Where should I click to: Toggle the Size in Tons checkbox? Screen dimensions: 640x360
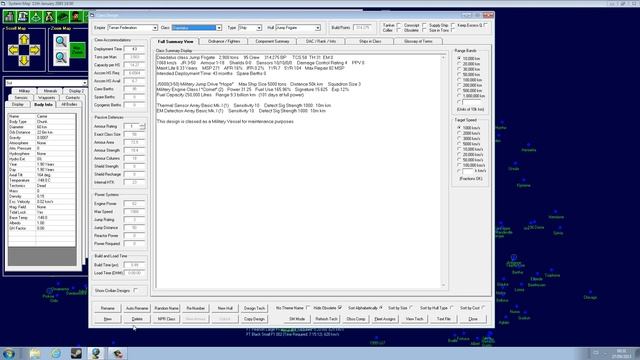pyautogui.click(x=453, y=30)
